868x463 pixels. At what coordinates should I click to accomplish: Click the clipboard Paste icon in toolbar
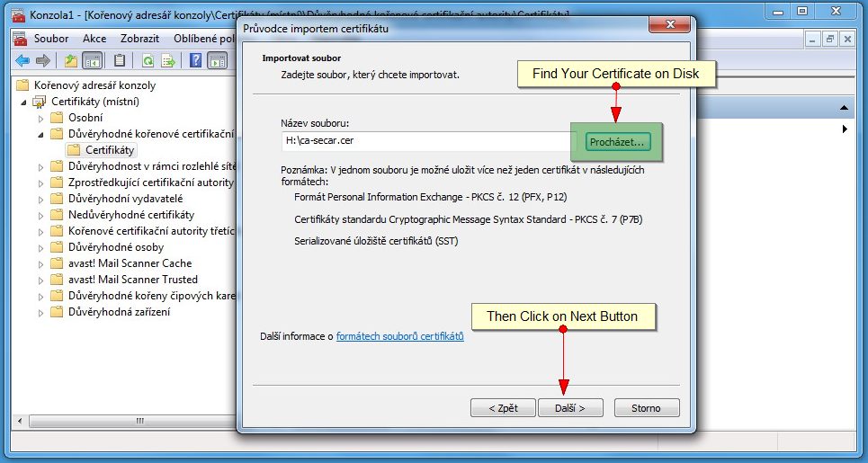coord(119,61)
